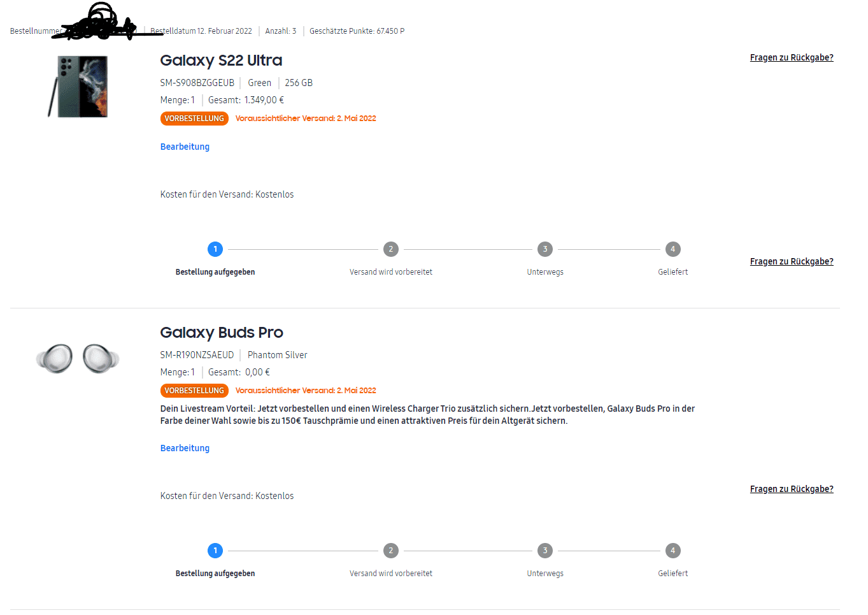Click VORBESTELLUNG badge for Galaxy Buds Pro
The height and width of the screenshot is (615, 868).
pos(194,391)
